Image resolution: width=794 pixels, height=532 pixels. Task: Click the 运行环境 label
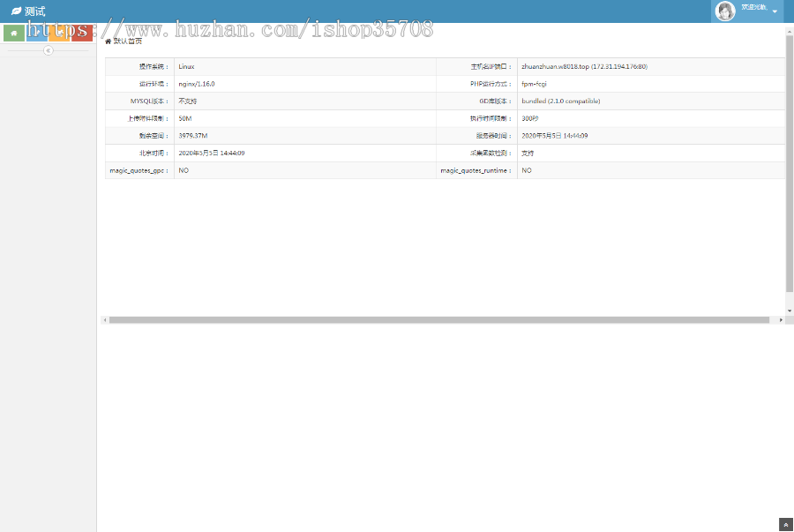pos(154,84)
